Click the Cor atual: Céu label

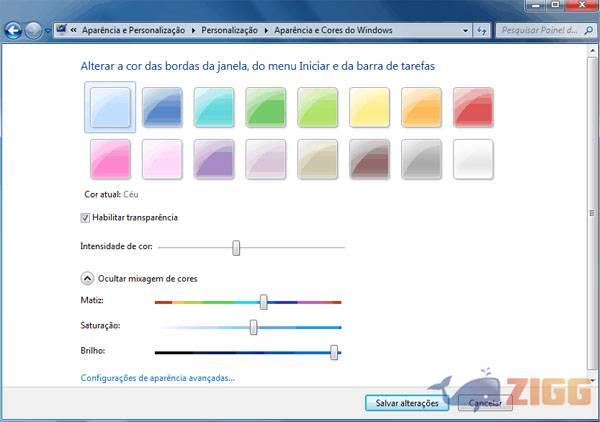[x=111, y=194]
